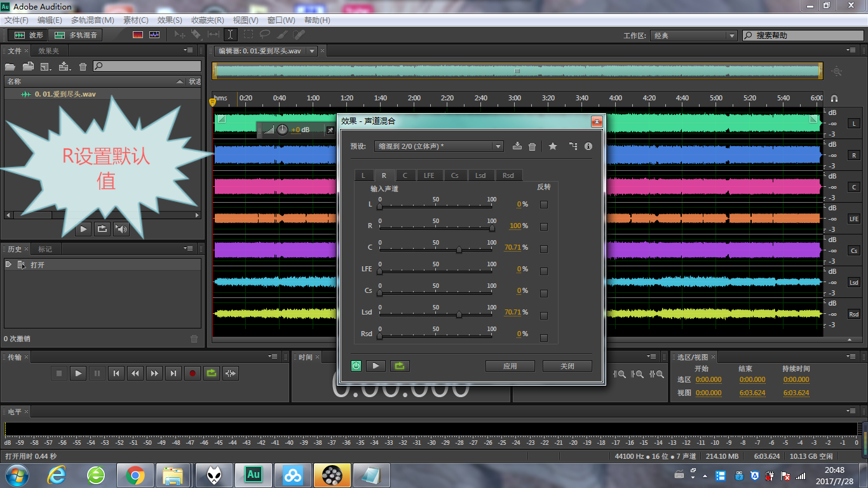Open Selection/View panel options menu
The height and width of the screenshot is (488, 868).
click(851, 356)
